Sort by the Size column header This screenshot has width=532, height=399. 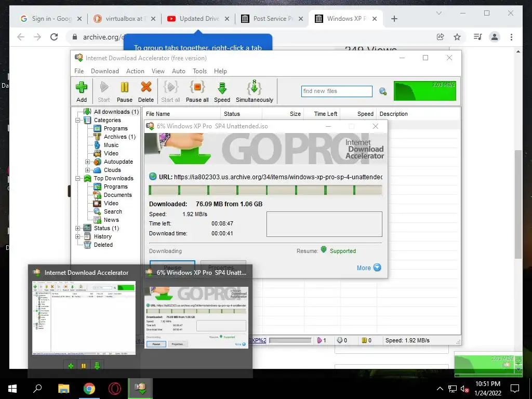pyautogui.click(x=283, y=114)
